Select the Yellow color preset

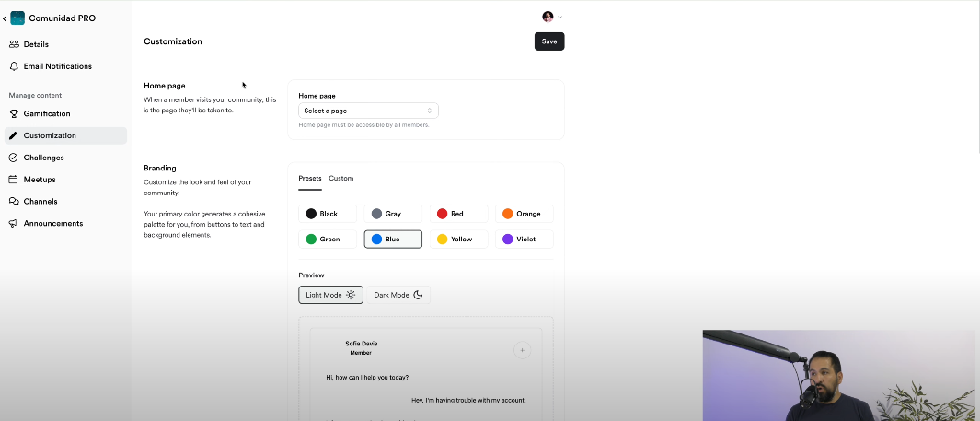tap(459, 239)
